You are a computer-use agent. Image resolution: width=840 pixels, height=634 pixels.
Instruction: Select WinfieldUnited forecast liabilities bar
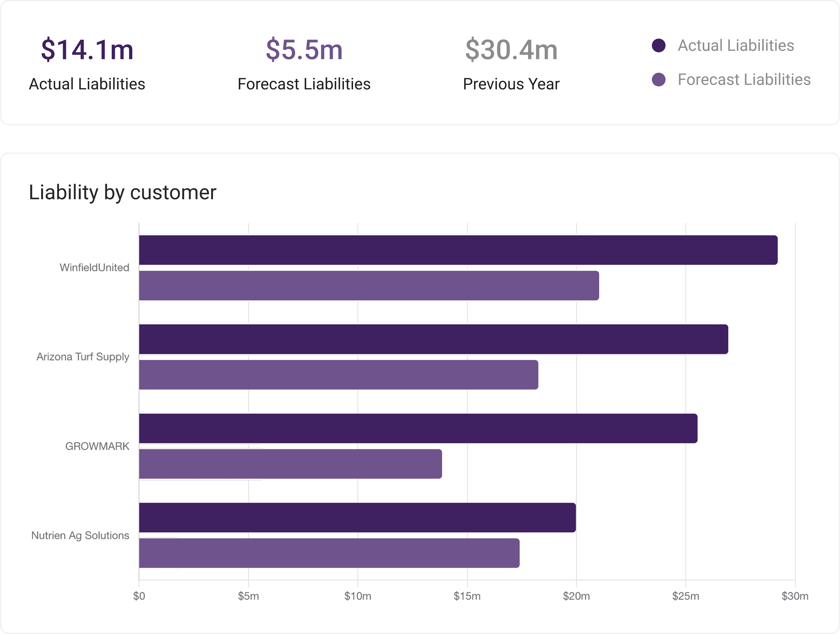pyautogui.click(x=369, y=286)
